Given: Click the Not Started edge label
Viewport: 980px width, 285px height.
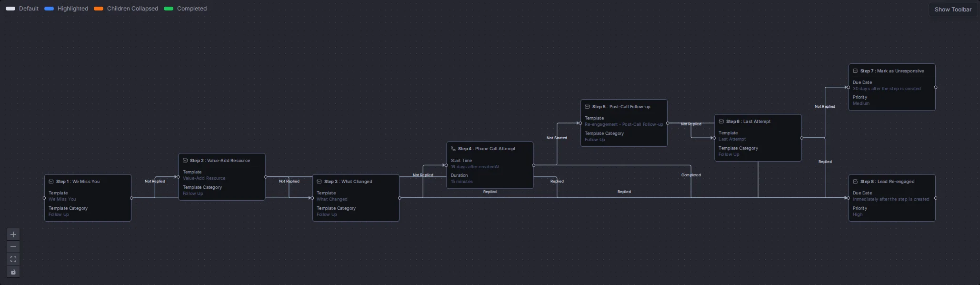Looking at the screenshot, I should tap(557, 138).
